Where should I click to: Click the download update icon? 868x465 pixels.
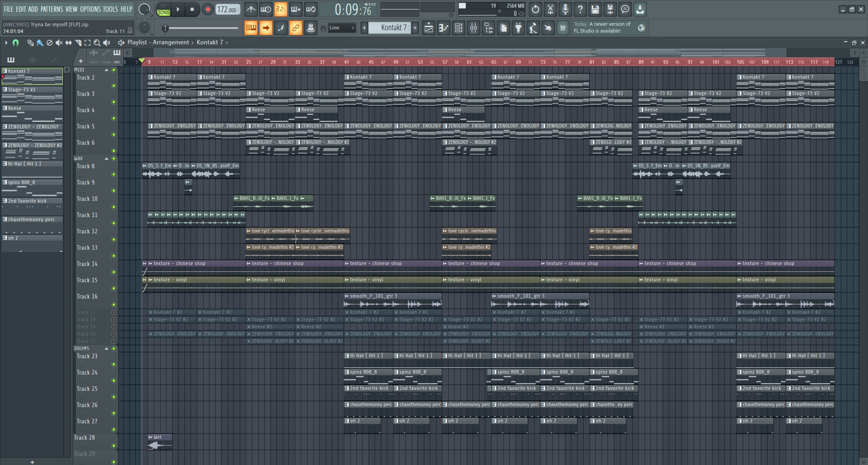(640, 9)
